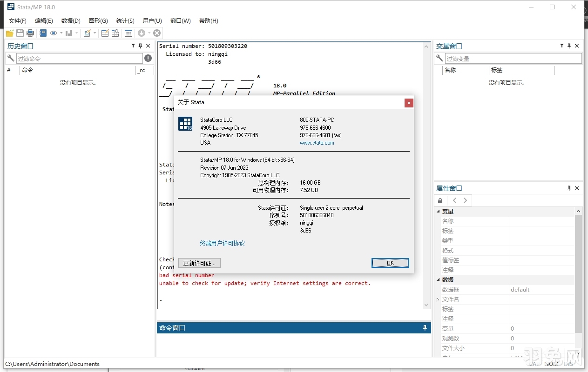Open the 终端用户许可协议 link

point(222,243)
